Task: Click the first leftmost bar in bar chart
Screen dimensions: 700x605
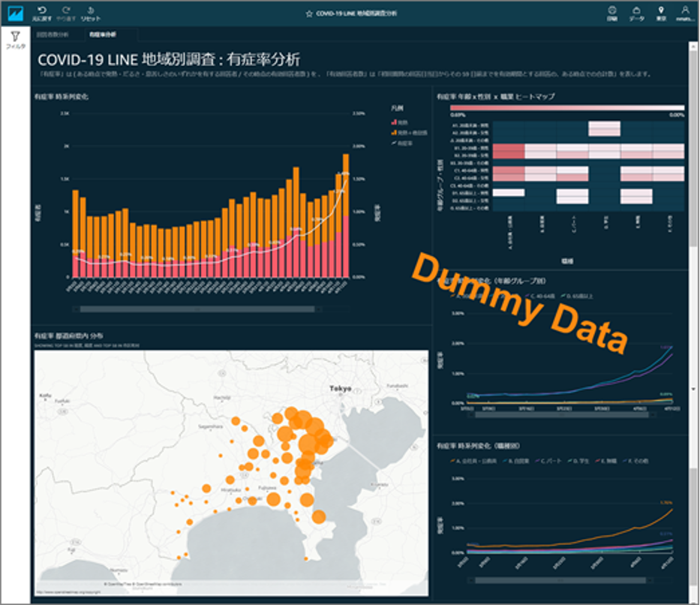Action: coord(76,233)
